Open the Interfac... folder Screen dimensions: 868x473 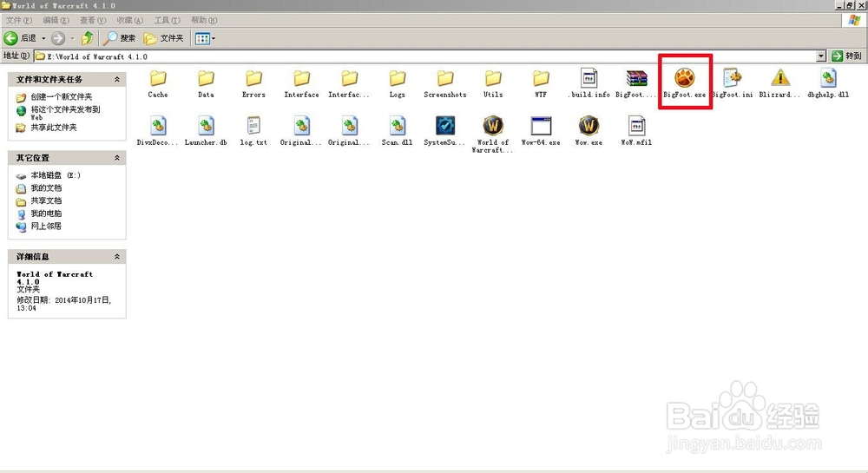349,83
